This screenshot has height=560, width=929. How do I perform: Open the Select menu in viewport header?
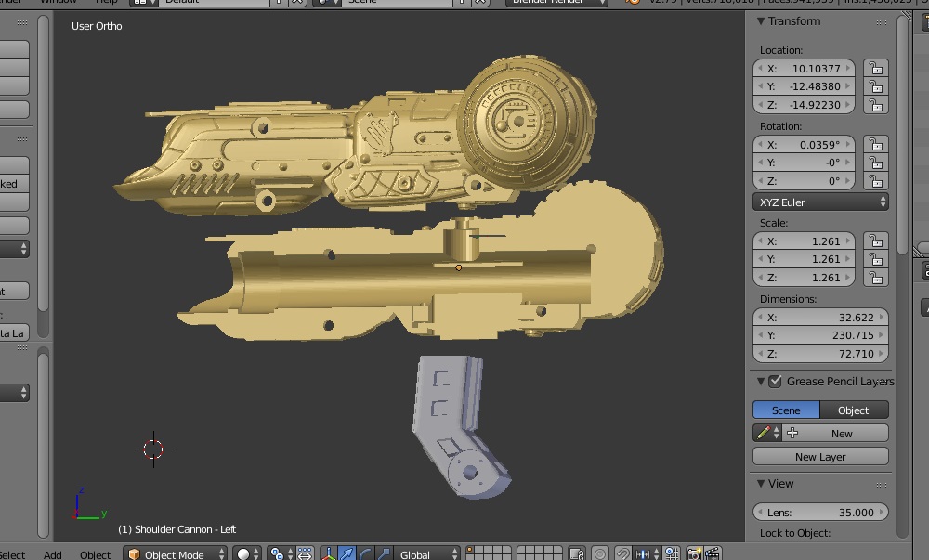[x=12, y=554]
